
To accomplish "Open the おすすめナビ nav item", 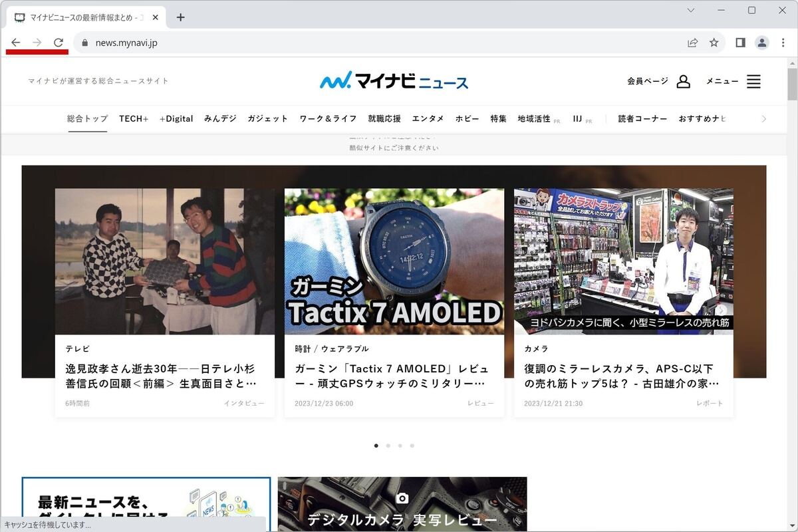I will 702,118.
